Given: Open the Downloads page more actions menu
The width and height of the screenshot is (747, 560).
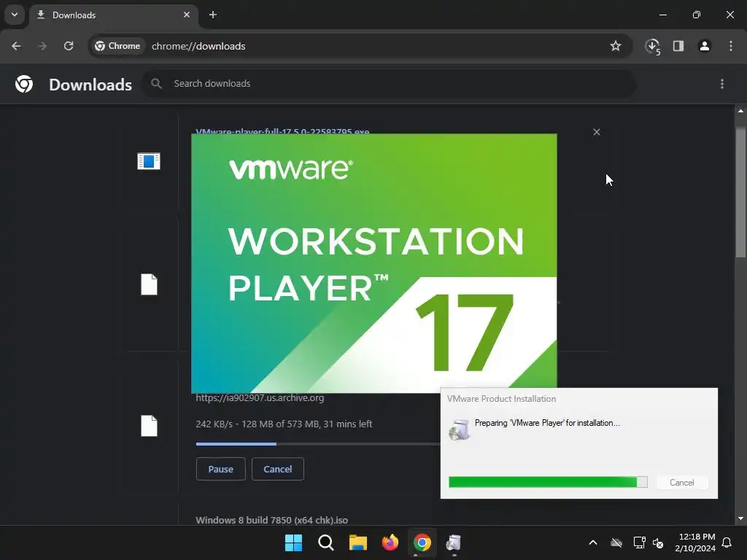Looking at the screenshot, I should point(722,84).
